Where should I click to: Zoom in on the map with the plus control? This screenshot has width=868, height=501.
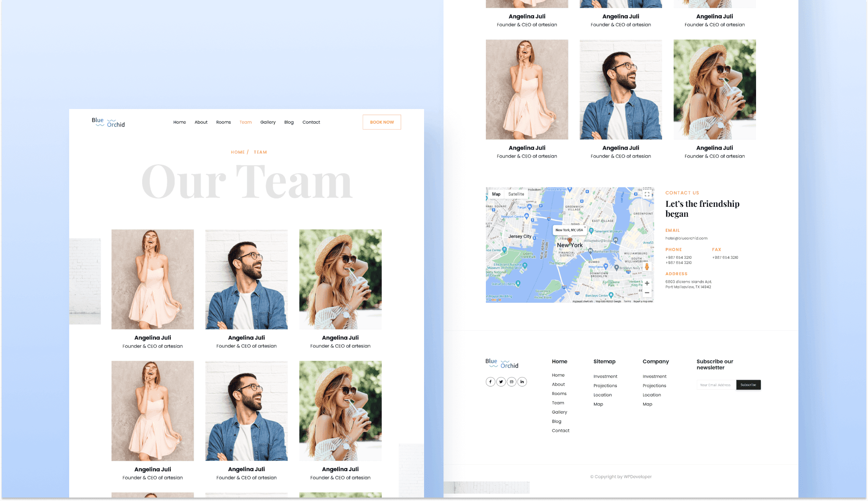click(x=647, y=283)
